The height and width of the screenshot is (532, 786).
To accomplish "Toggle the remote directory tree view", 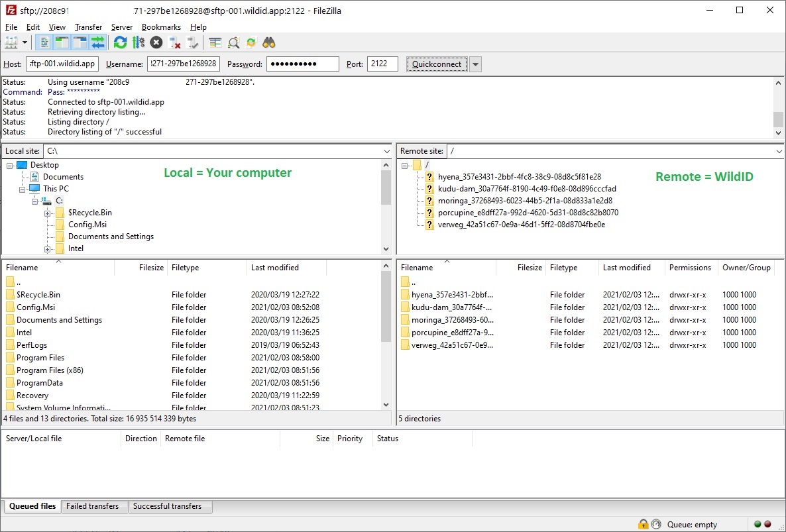I will (80, 42).
